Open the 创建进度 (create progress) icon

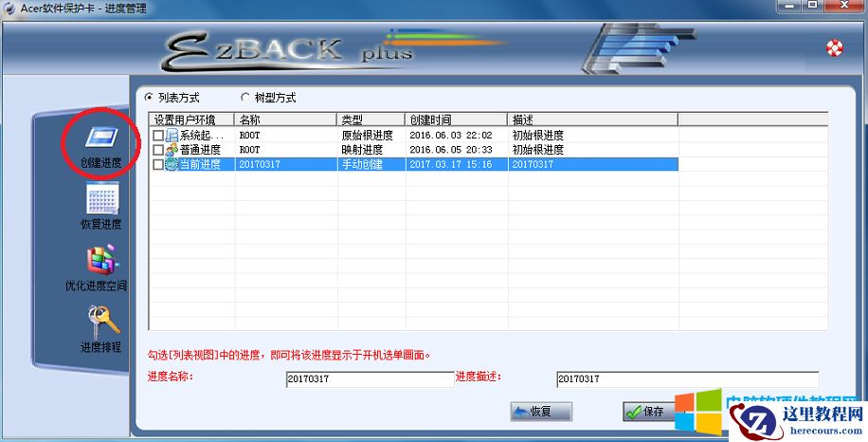tap(101, 138)
